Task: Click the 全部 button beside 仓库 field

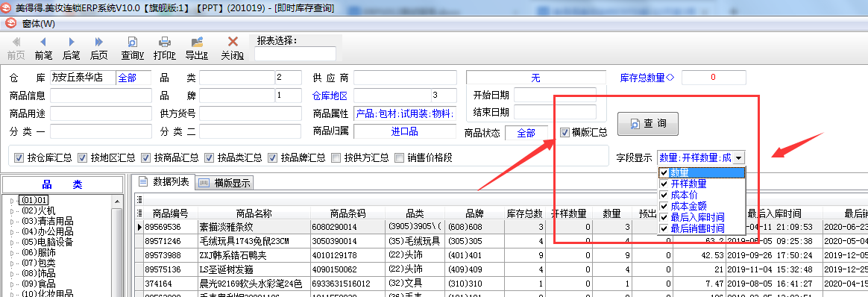Action: click(x=133, y=78)
